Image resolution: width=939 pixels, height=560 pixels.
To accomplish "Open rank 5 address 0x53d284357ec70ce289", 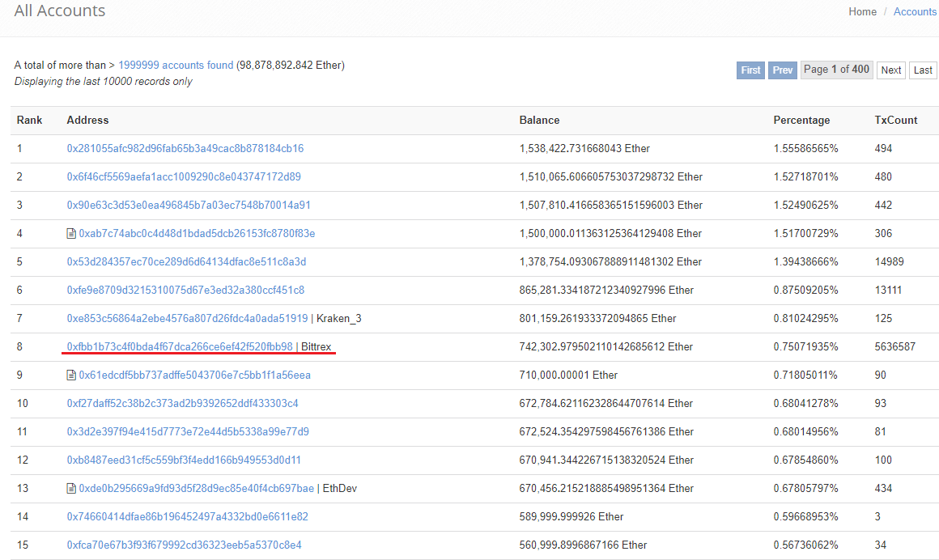I will click(x=186, y=261).
